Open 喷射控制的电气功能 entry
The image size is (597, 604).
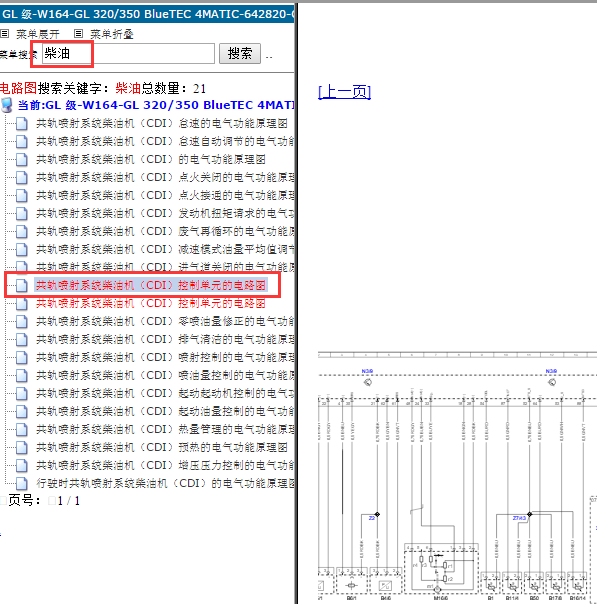point(165,357)
